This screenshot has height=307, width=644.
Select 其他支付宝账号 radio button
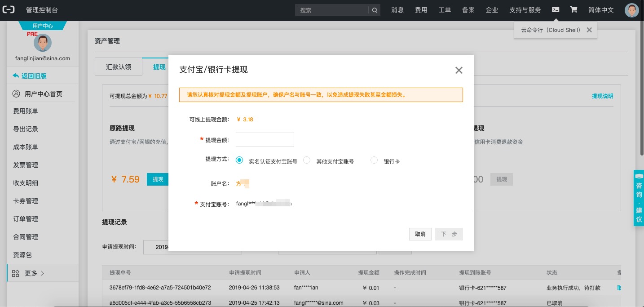[307, 160]
